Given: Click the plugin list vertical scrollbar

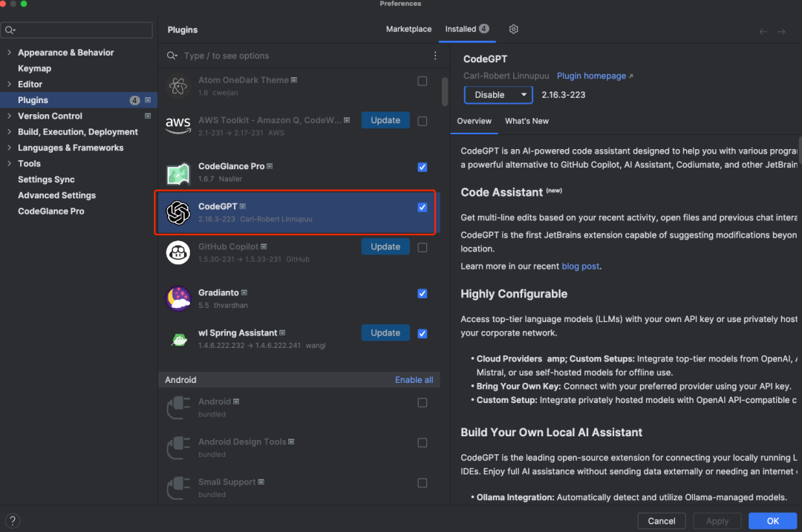Looking at the screenshot, I should pyautogui.click(x=445, y=91).
